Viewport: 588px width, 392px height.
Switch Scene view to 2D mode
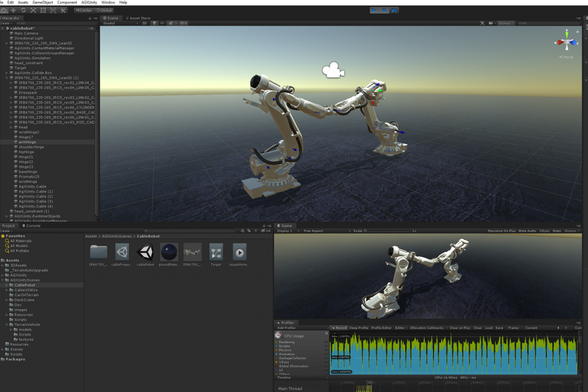(x=144, y=23)
